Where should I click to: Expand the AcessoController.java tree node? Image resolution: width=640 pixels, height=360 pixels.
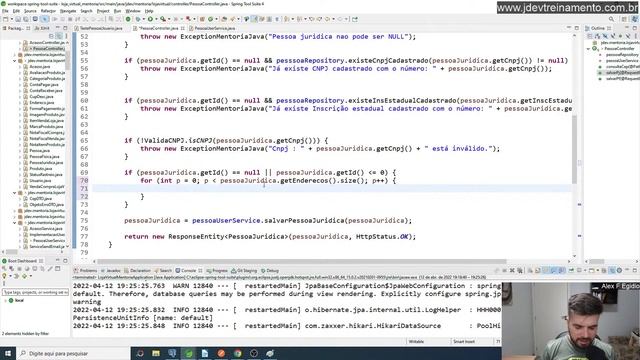(20, 42)
